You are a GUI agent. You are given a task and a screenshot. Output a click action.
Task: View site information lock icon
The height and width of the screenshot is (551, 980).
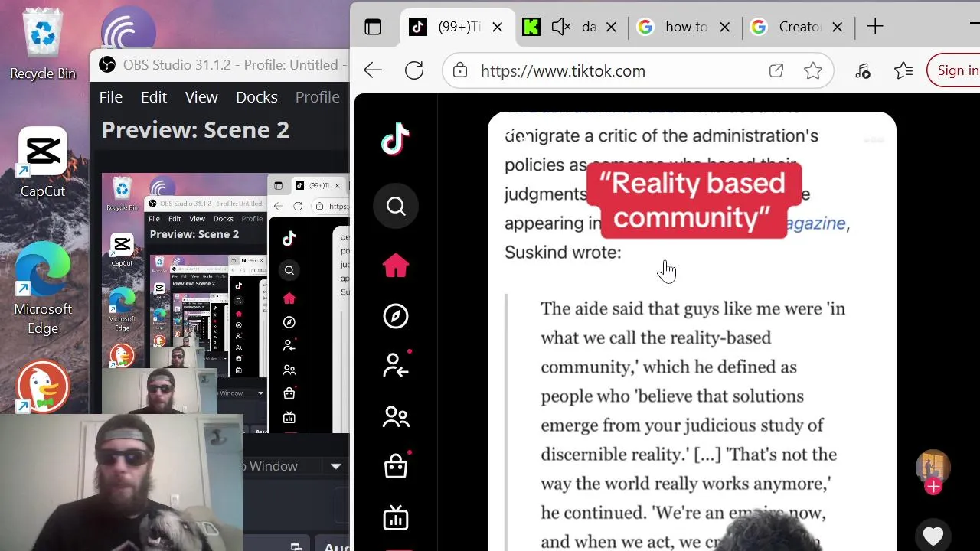pos(460,70)
